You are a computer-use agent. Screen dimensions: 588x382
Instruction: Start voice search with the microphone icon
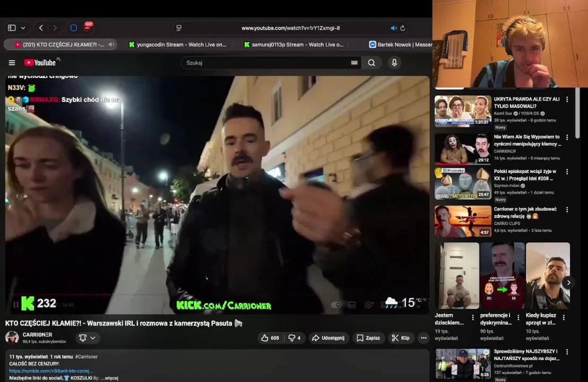(394, 63)
